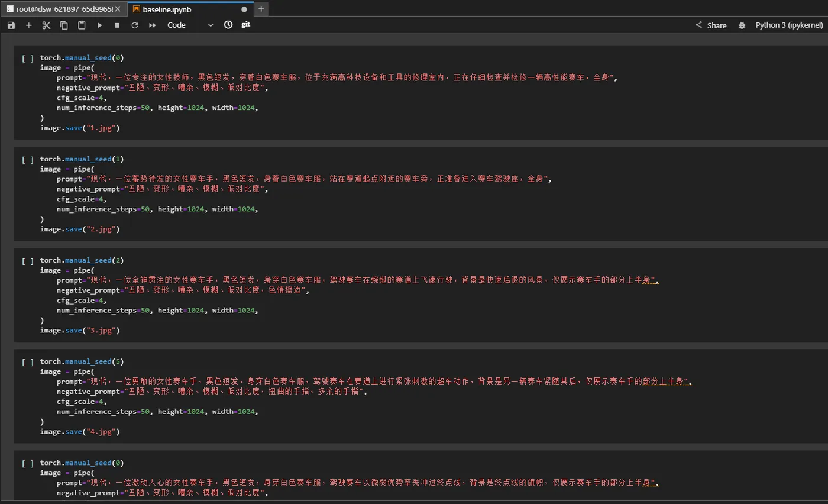Screen dimensions: 828x504
Task: Run the selected cell with the play icon
Action: tap(99, 25)
